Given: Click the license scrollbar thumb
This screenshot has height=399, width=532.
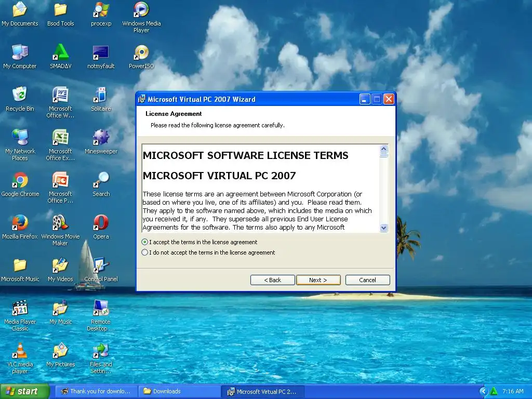Looking at the screenshot, I should click(384, 155).
